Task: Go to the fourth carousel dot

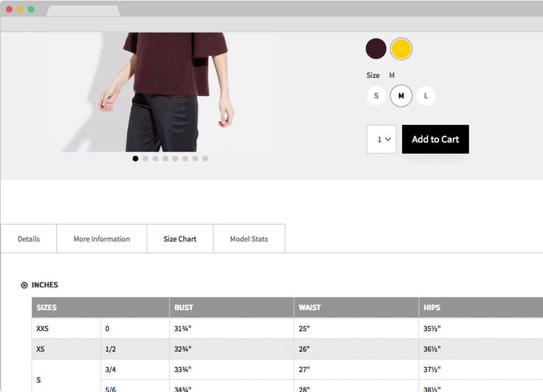Action: 165,159
